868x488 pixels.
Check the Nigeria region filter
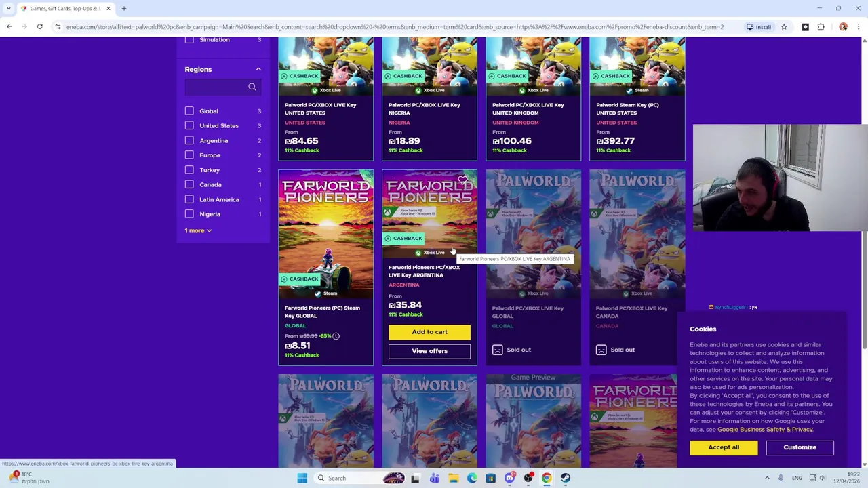(x=189, y=214)
